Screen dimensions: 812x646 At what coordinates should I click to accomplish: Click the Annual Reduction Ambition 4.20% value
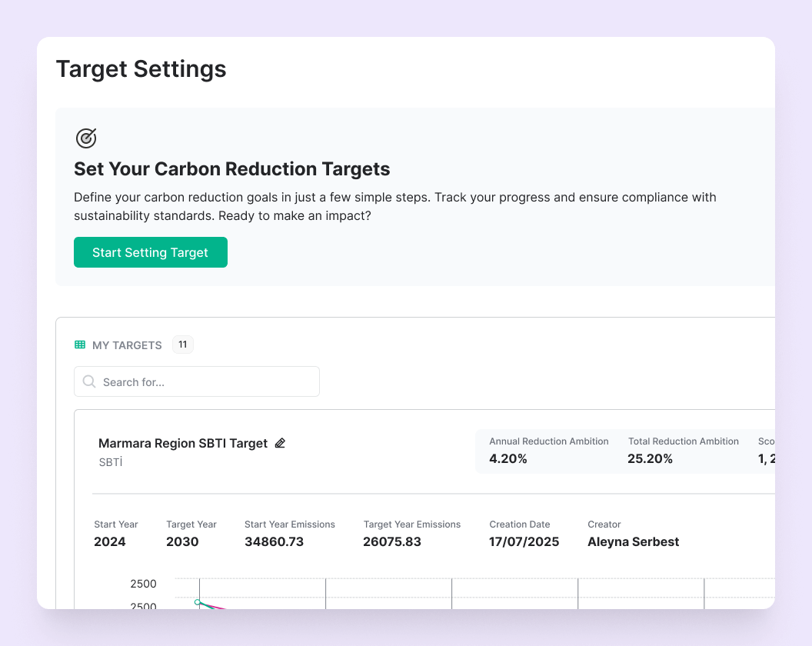508,459
